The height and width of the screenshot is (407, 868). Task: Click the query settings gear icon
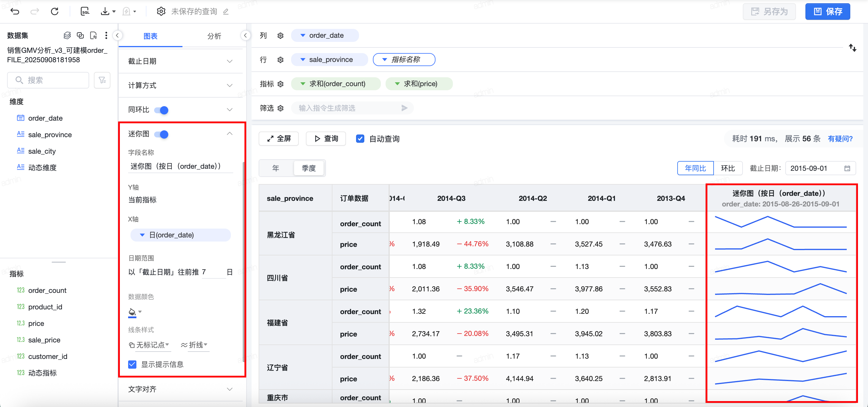click(161, 12)
